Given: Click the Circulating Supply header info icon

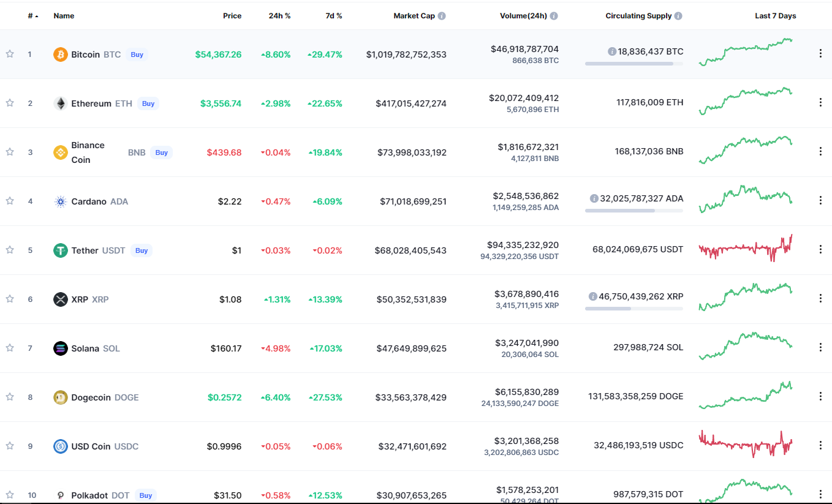Looking at the screenshot, I should (x=678, y=16).
